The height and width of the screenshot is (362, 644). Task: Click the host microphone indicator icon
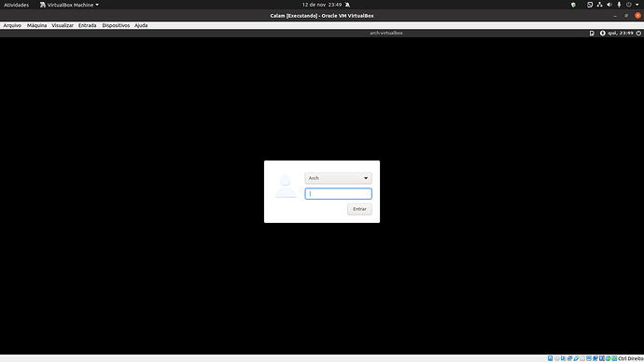click(x=619, y=5)
